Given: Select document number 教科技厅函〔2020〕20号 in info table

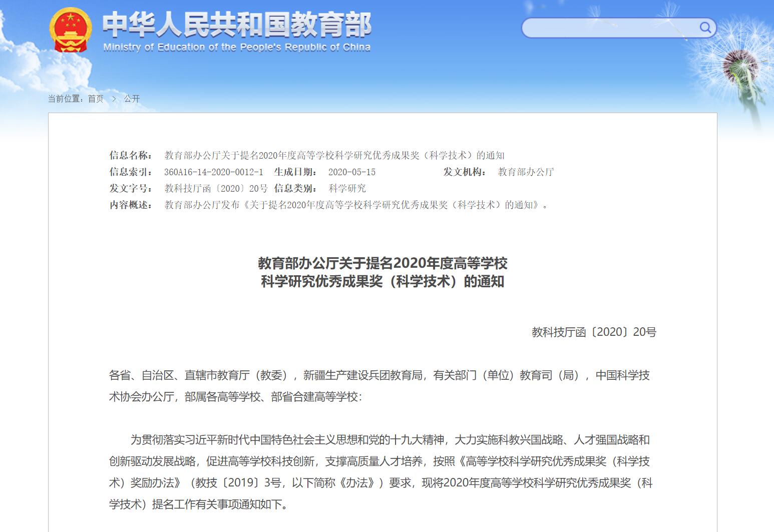Looking at the screenshot, I should click(216, 189).
